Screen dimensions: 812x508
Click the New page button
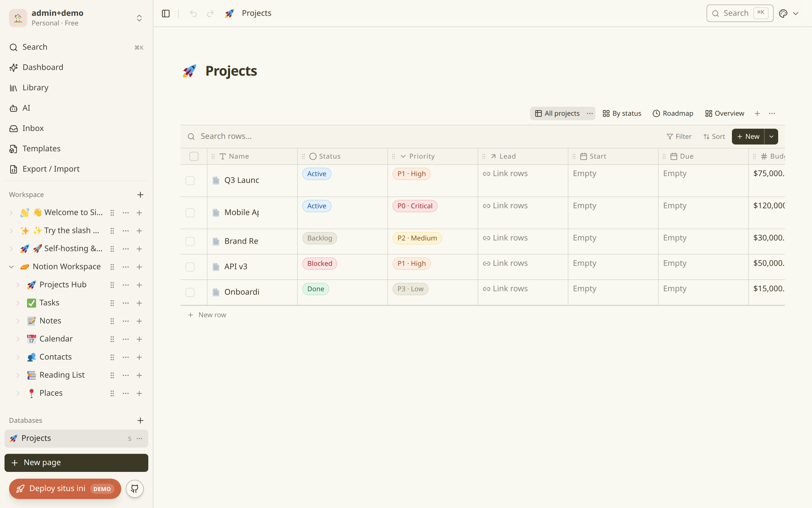(x=76, y=463)
